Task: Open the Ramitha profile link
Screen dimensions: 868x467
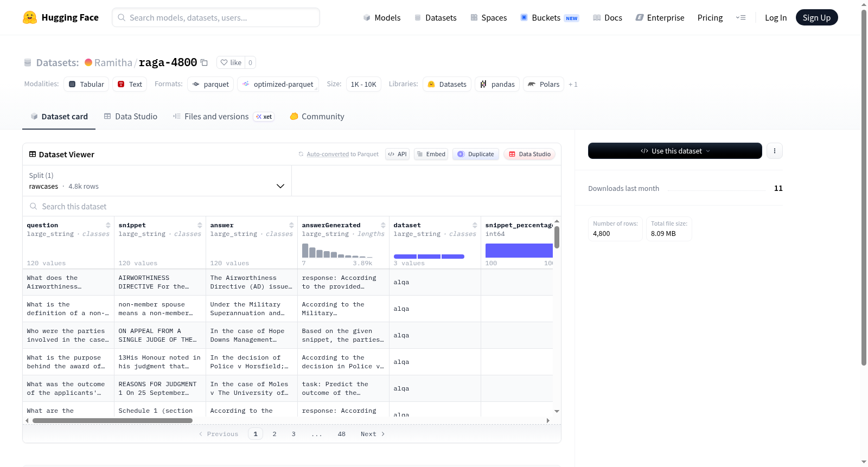Action: (113, 62)
